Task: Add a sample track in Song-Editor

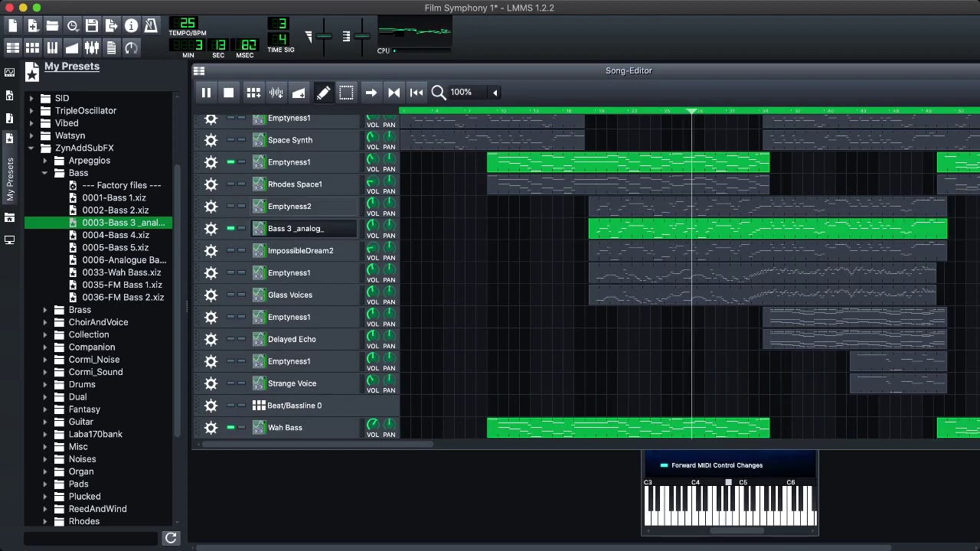Action: [276, 93]
